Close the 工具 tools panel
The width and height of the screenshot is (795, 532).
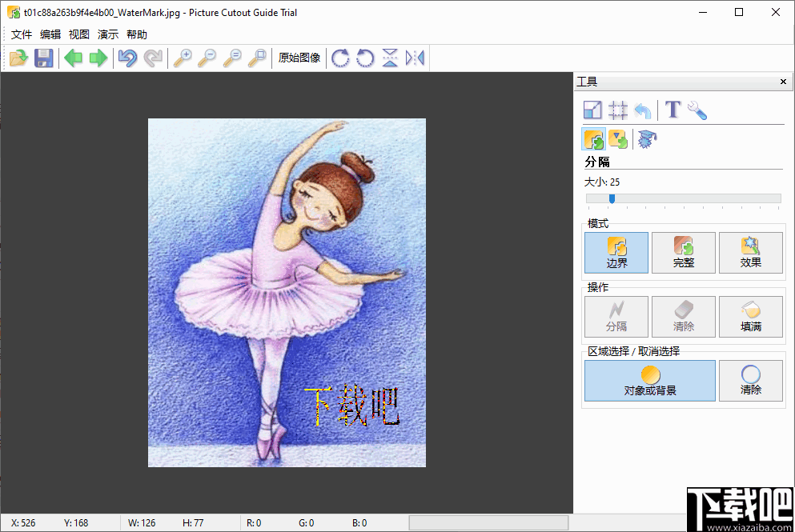point(783,82)
